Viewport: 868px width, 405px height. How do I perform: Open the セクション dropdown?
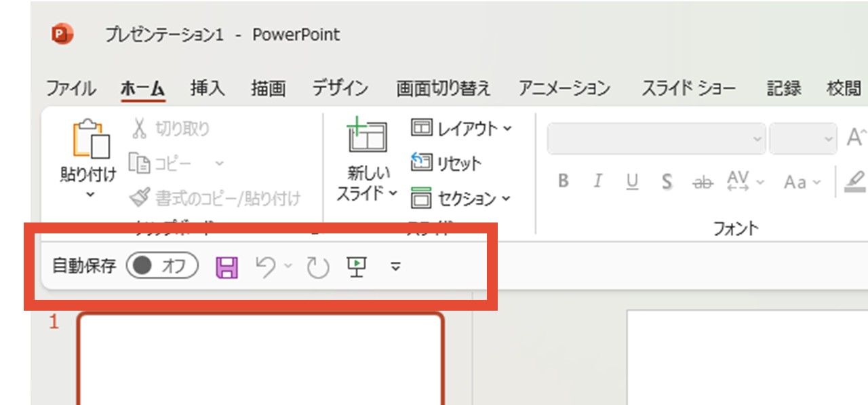pos(461,199)
